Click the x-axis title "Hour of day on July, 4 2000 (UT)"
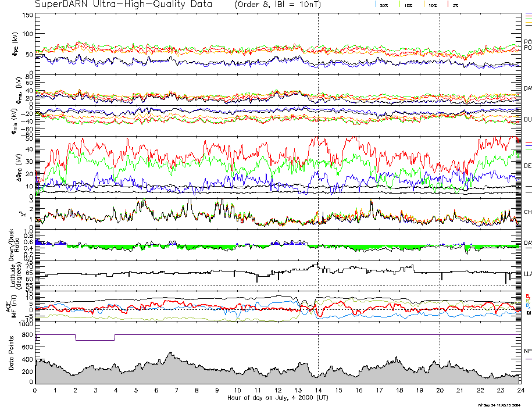The image size is (532, 407). coord(278,398)
